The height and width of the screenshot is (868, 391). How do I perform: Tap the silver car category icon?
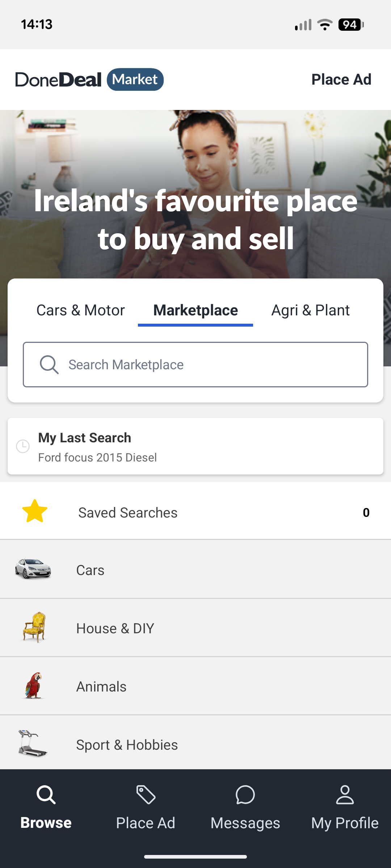pos(33,569)
